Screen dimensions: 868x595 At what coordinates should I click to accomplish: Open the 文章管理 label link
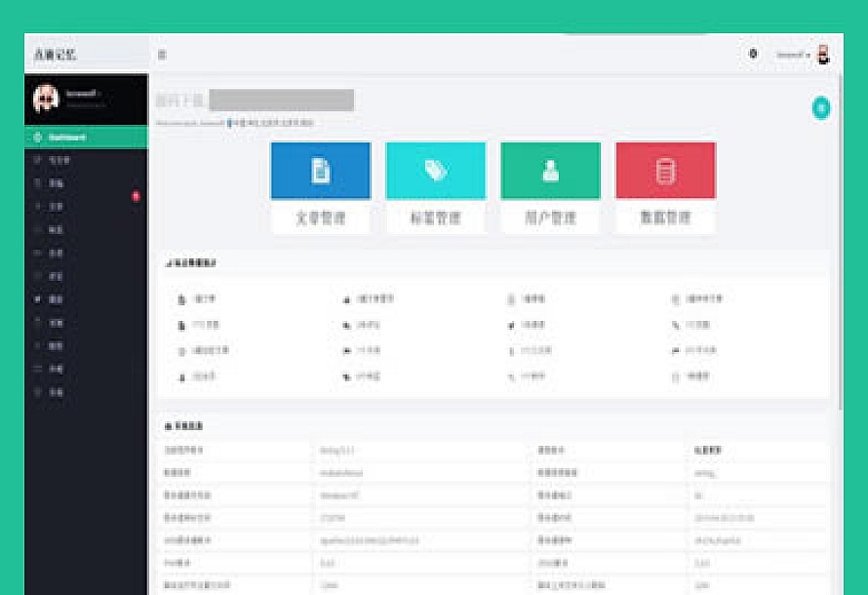point(320,218)
